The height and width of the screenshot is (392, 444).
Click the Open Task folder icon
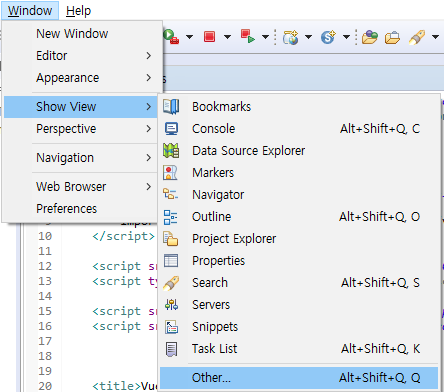(x=392, y=37)
